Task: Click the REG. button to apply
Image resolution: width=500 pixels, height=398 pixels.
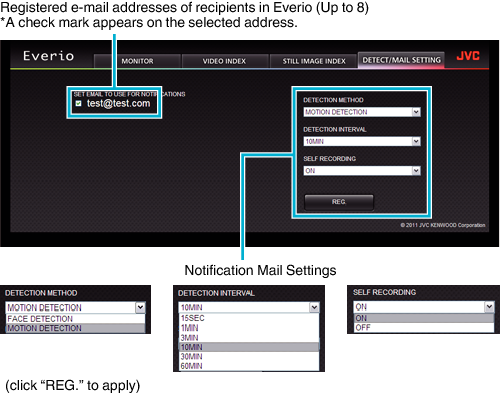Action: [339, 202]
